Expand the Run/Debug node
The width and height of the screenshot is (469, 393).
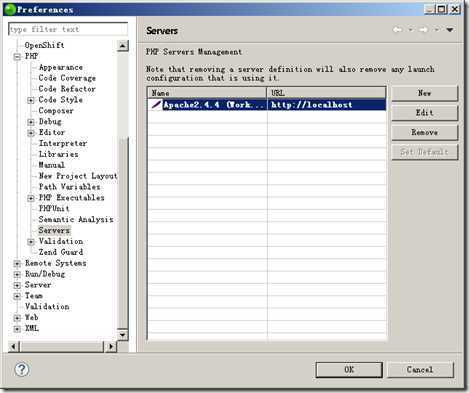(x=17, y=275)
